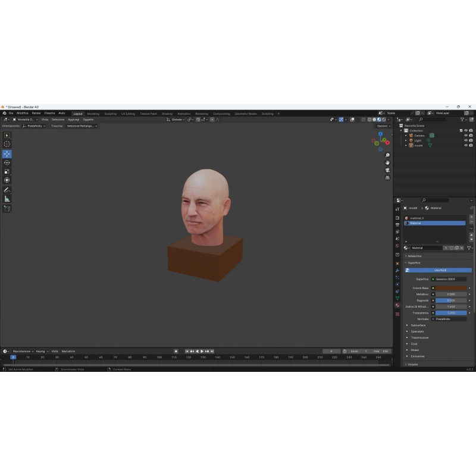Image resolution: width=476 pixels, height=476 pixels.
Task: Open the Globale orientation dropdown
Action: [x=176, y=120]
